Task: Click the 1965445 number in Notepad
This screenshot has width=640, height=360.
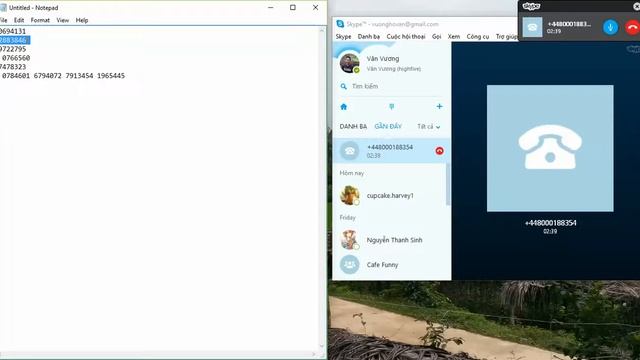Action: point(111,76)
